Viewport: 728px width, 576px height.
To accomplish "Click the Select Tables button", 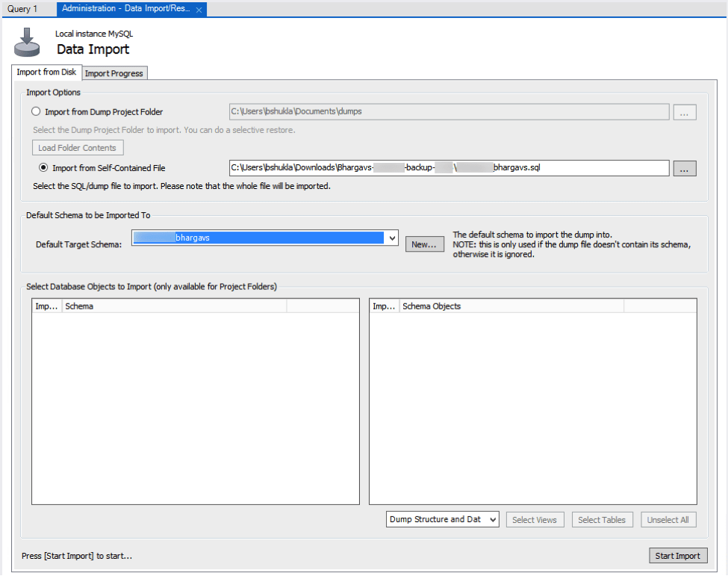I will tap(601, 520).
